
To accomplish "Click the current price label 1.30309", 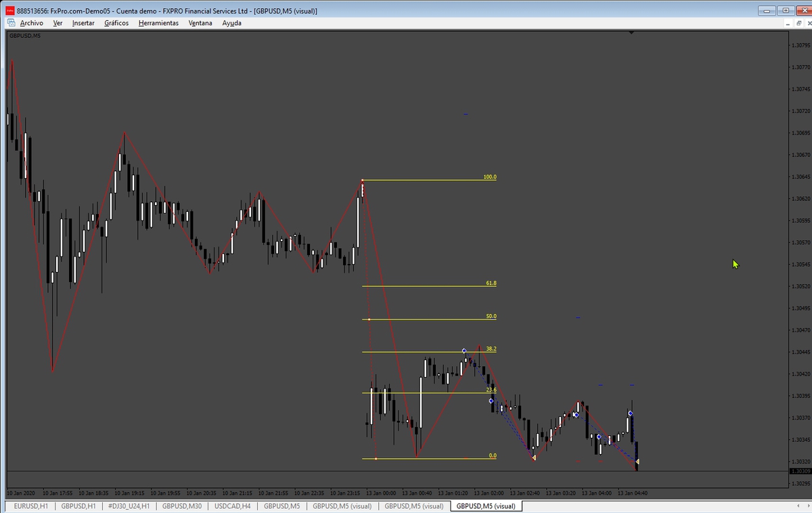I will tap(800, 471).
